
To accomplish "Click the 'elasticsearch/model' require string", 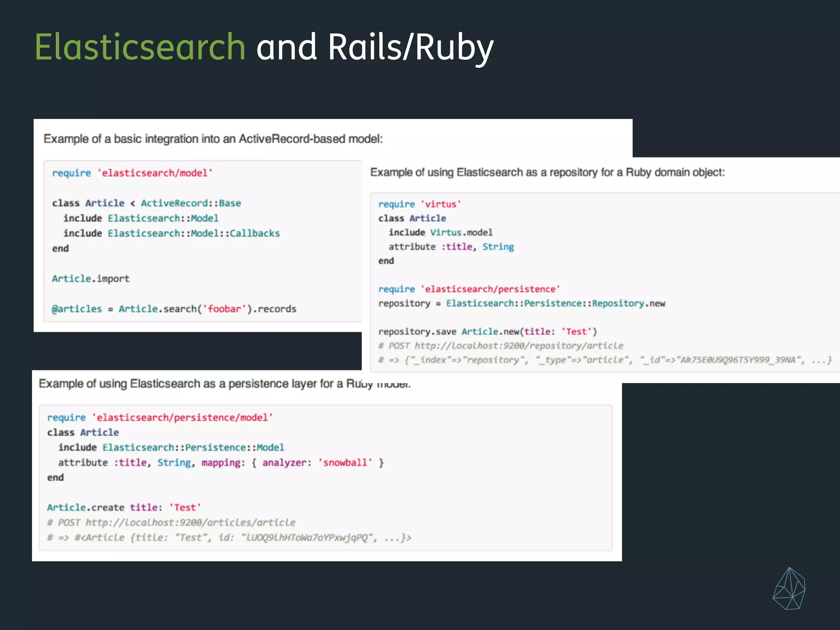I will pos(155,173).
